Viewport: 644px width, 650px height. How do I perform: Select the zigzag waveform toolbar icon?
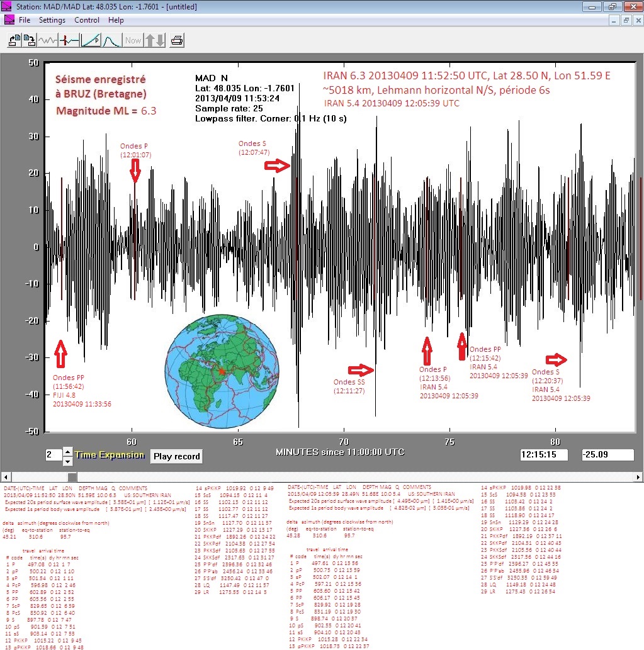tap(48, 40)
